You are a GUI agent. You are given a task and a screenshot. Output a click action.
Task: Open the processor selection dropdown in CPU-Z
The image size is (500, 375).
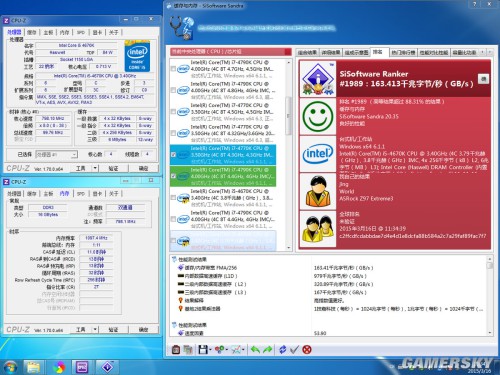click(56, 154)
